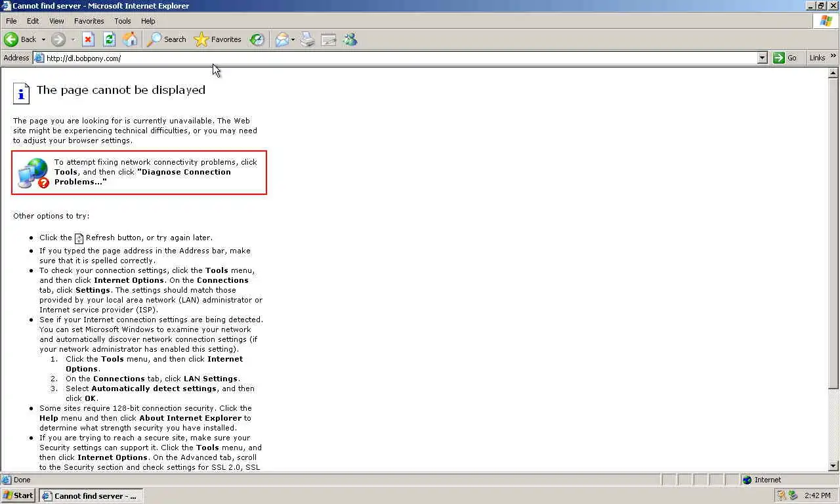840x504 pixels.
Task: Click the 'Other options to try:' text
Action: pyautogui.click(x=51, y=216)
